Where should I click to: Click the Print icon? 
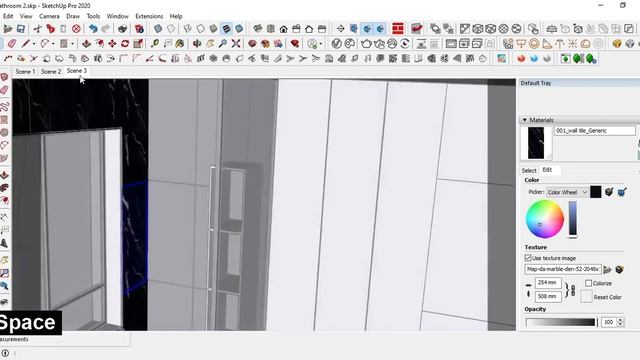122,29
